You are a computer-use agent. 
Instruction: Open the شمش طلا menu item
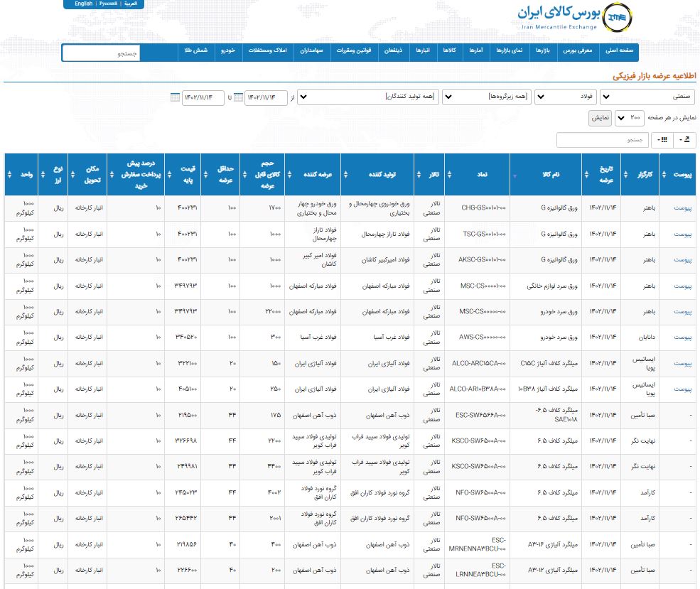point(196,50)
